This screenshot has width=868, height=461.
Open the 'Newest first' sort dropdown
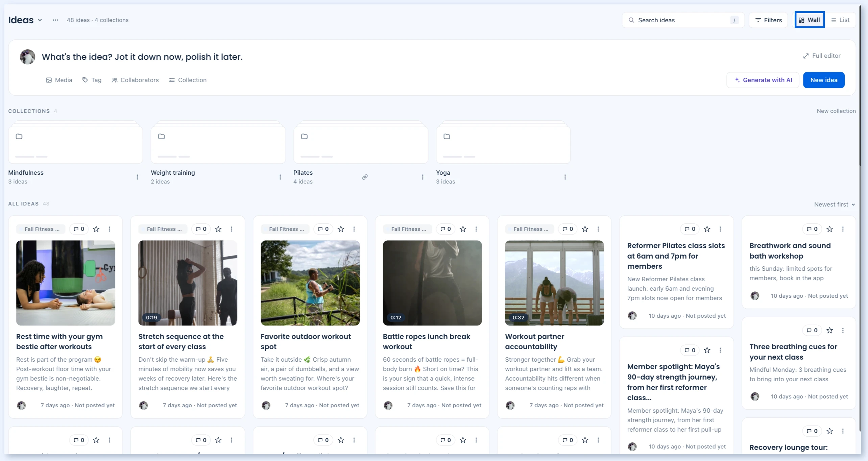point(835,204)
